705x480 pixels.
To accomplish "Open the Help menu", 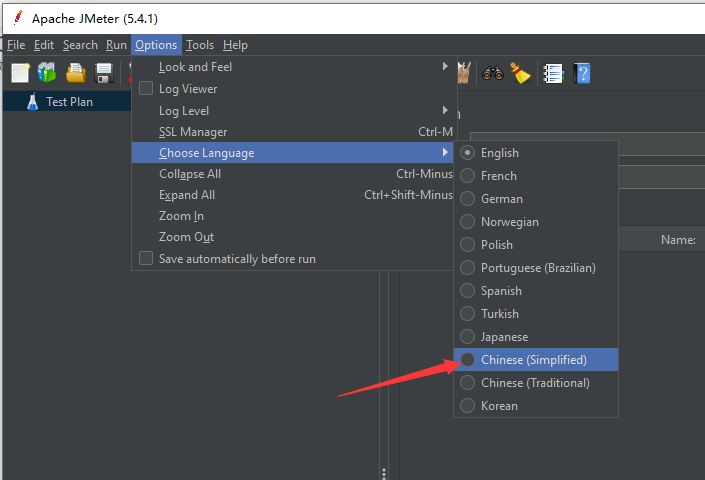I will pyautogui.click(x=235, y=45).
